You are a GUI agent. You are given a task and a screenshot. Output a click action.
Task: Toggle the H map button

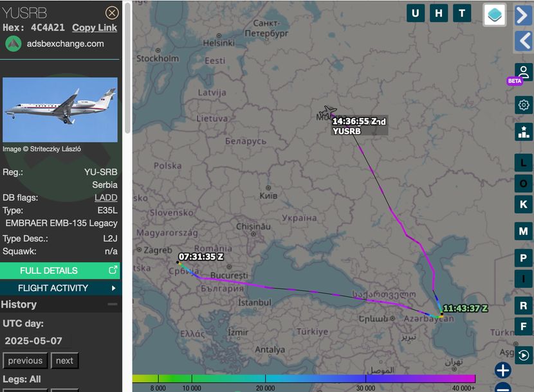pos(439,13)
